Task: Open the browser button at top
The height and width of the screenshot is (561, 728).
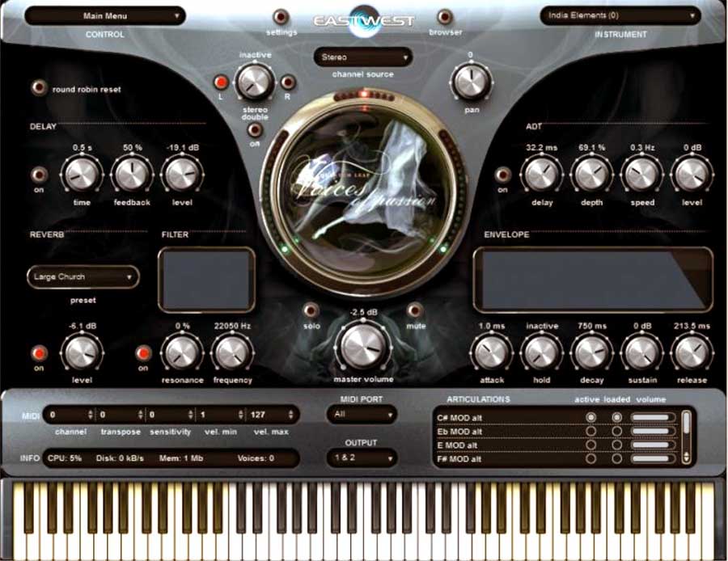Action: pos(444,17)
